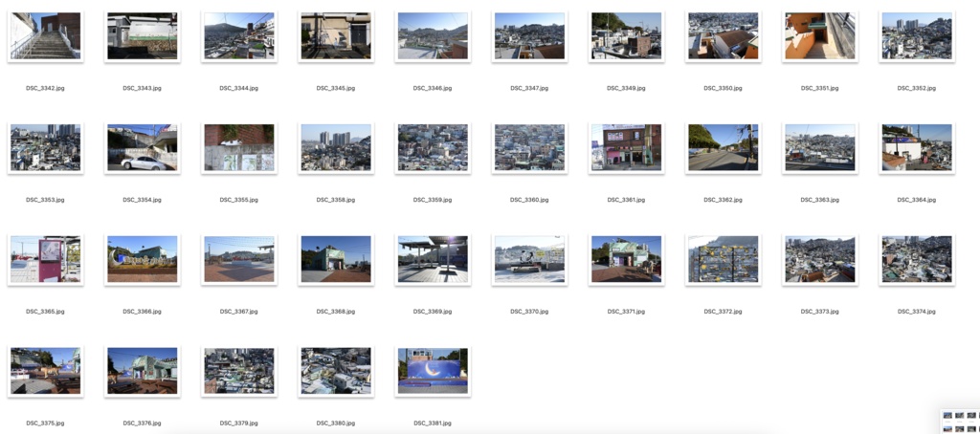
Task: Select the DSC_3361.jpg storefront thumbnail
Action: point(626,147)
